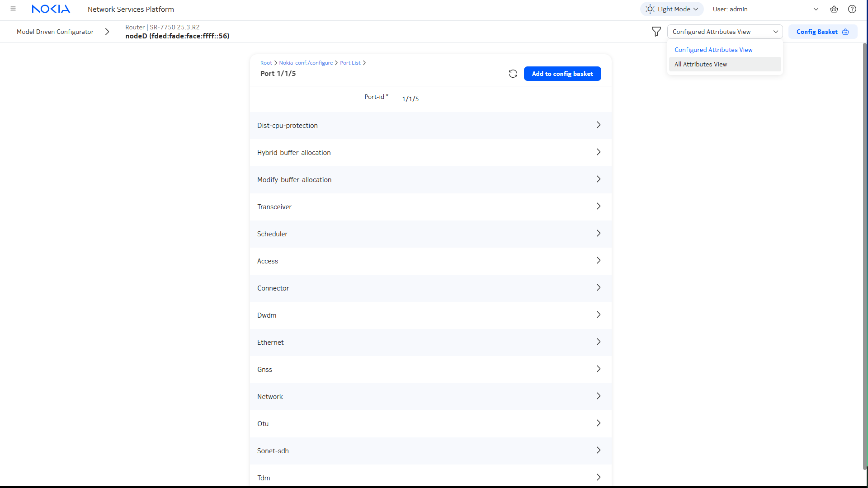Viewport: 868px width, 488px height.
Task: Click Add to config basket button
Action: tap(562, 74)
